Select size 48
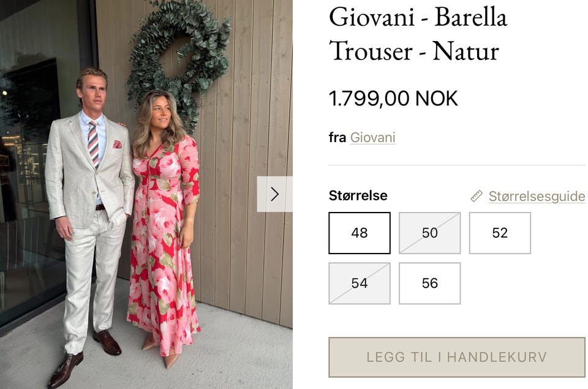Screen dimensions: 588x389 pyautogui.click(x=360, y=233)
